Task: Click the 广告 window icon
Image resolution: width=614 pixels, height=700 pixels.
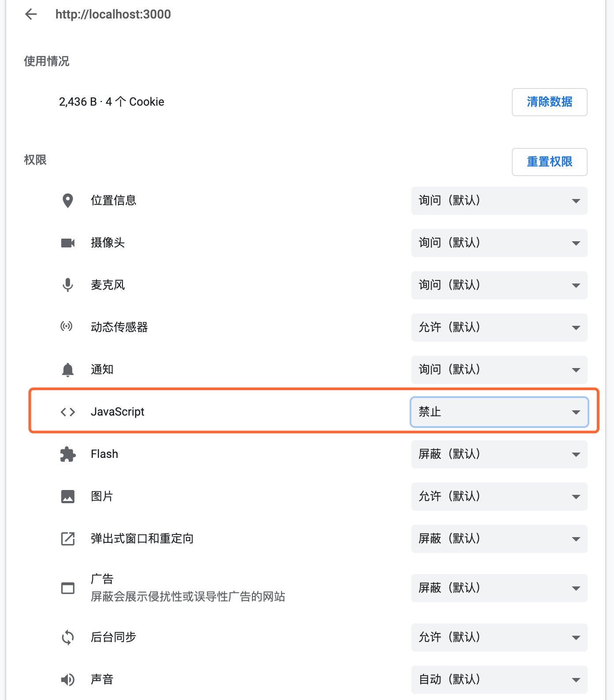Action: 67,588
